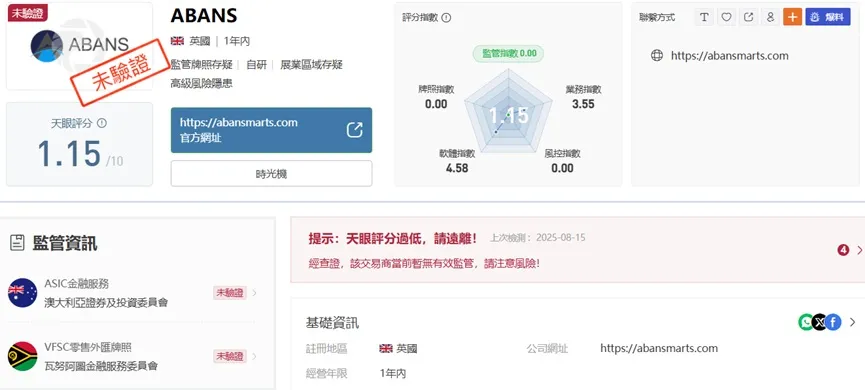Click the 業務指數 3.55 label
The width and height of the screenshot is (865, 390).
coord(583,97)
